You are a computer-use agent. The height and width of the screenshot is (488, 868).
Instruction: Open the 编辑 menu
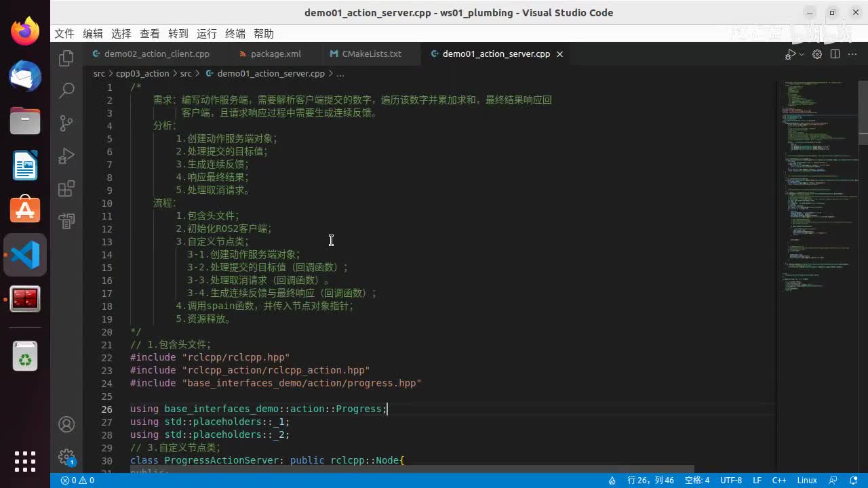tap(93, 34)
